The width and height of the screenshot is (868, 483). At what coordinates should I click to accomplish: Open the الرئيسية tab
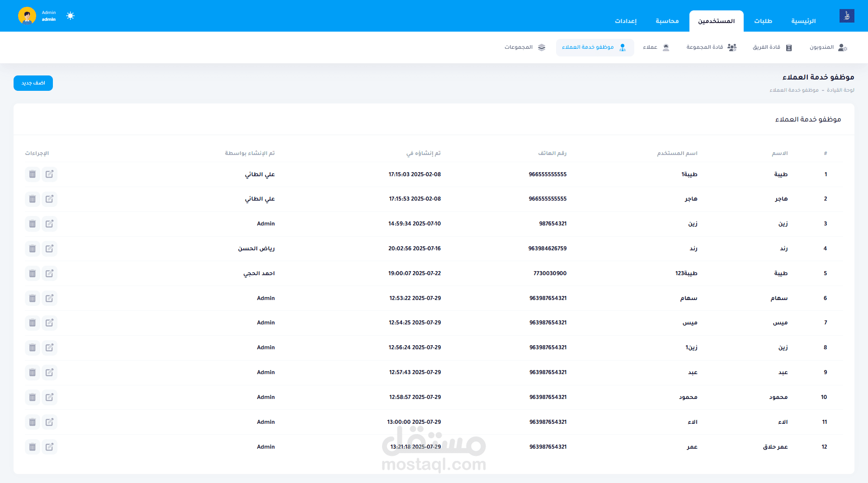803,21
